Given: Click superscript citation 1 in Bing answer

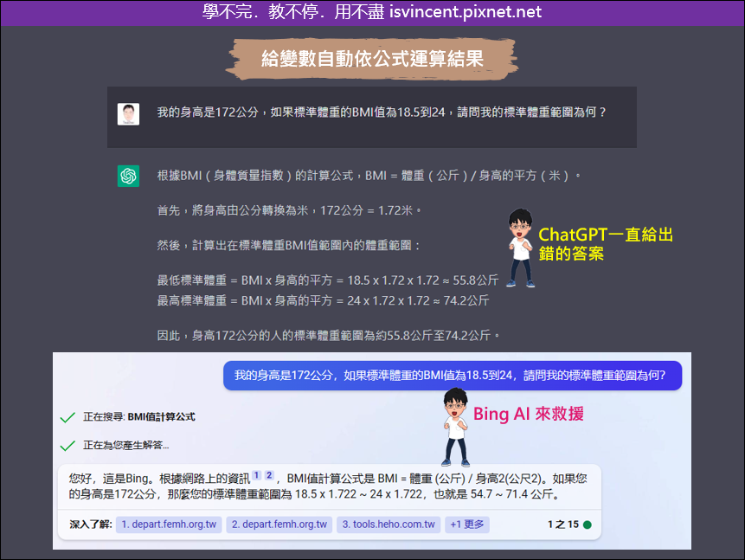Looking at the screenshot, I should click(x=257, y=475).
